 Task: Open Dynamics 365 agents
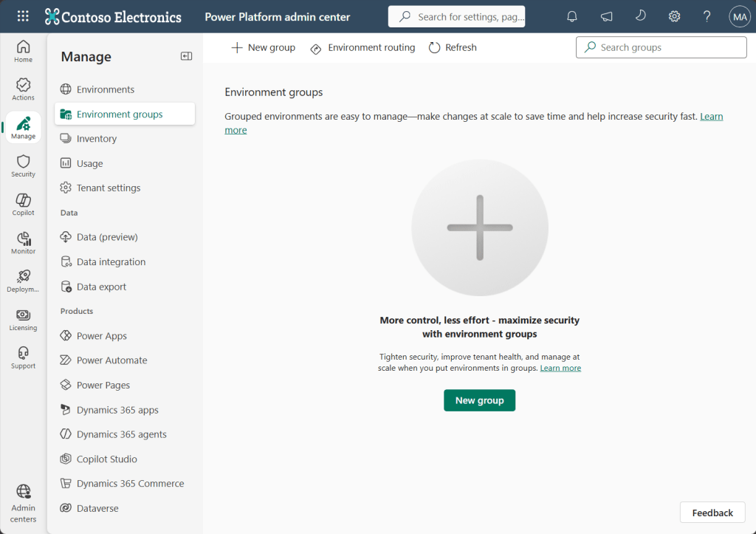click(125, 434)
